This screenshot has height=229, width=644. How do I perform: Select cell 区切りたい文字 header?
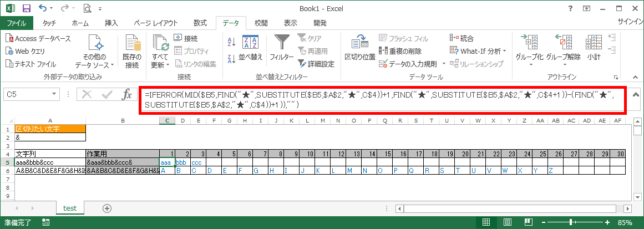(50, 129)
